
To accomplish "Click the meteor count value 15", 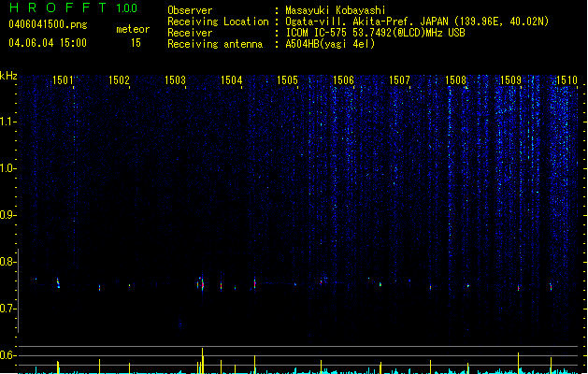I will [x=136, y=43].
